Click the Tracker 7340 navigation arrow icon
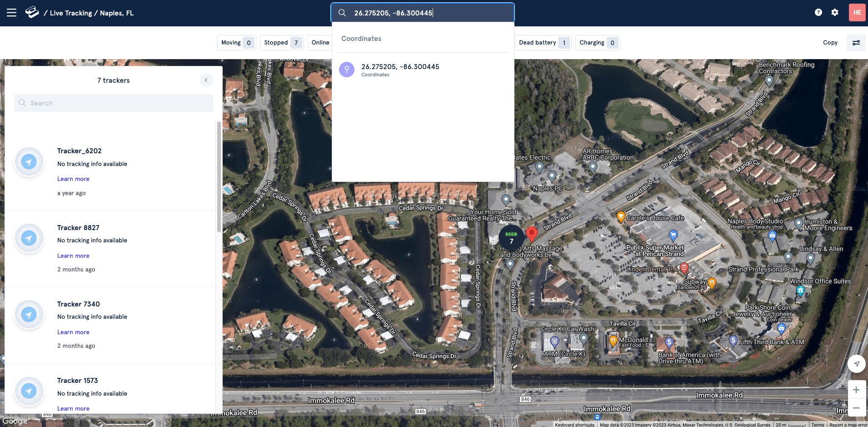 tap(29, 314)
